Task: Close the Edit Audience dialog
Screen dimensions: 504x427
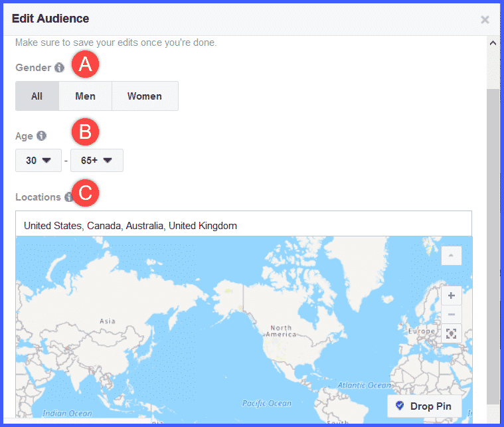Action: pos(485,19)
